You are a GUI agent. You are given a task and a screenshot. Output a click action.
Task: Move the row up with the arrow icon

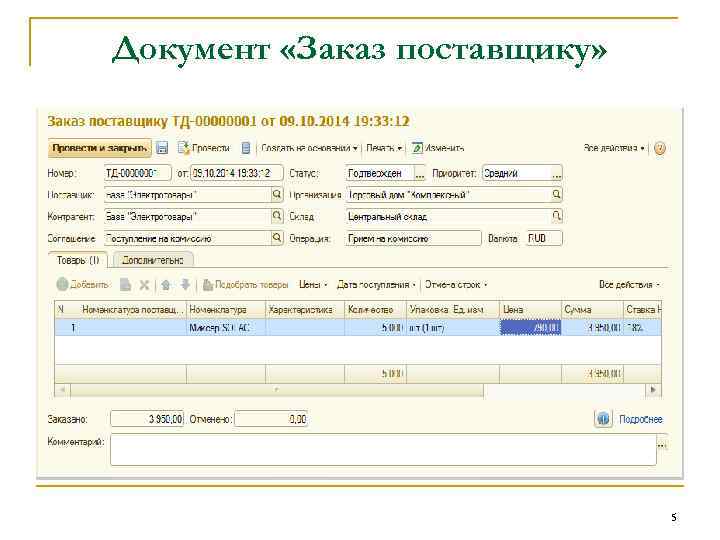[x=166, y=285]
